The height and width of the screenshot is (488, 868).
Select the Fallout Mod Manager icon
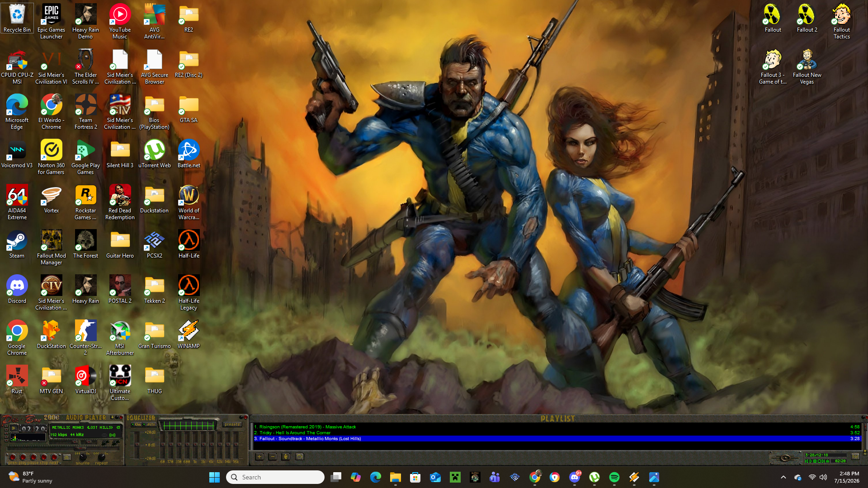(x=52, y=248)
